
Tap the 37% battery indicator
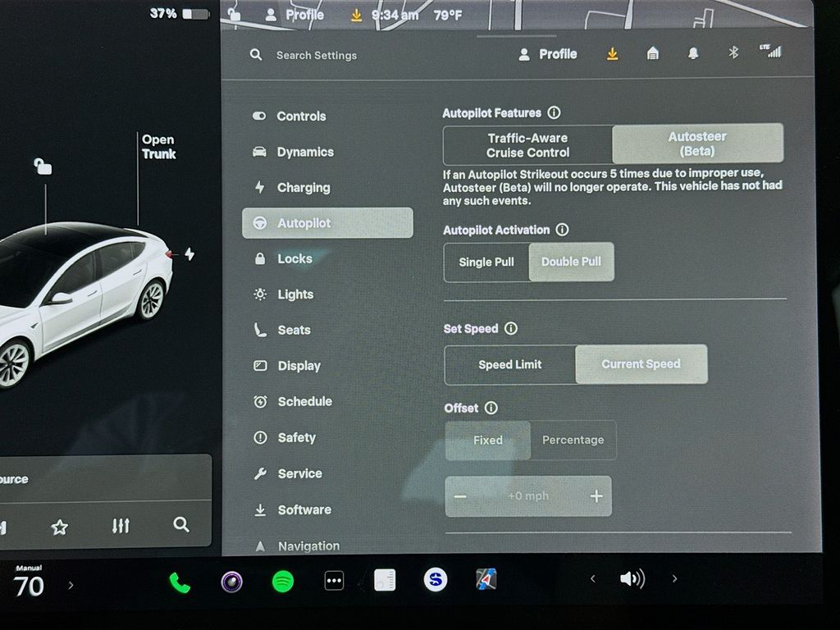point(179,13)
